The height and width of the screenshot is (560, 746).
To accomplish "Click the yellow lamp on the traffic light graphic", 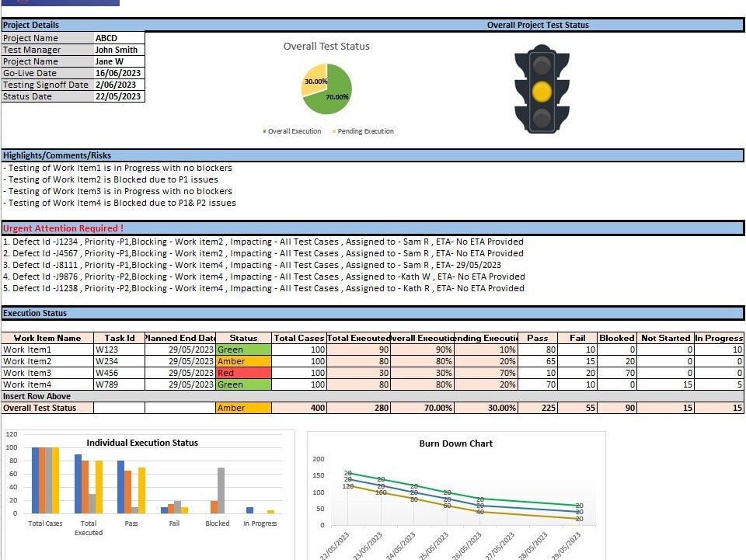I will tap(542, 92).
